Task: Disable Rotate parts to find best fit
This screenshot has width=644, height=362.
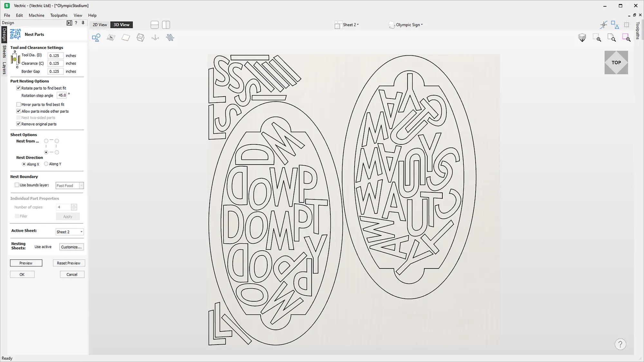Action: coord(19,88)
